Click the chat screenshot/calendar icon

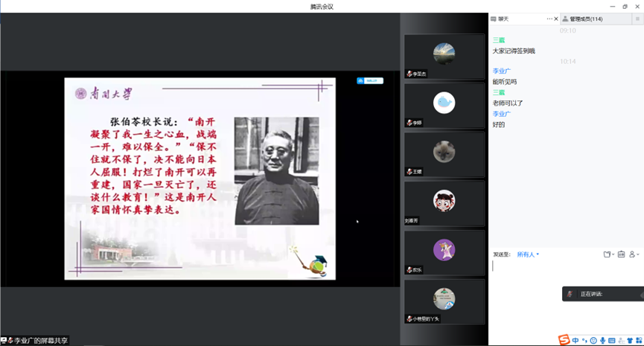(x=622, y=254)
